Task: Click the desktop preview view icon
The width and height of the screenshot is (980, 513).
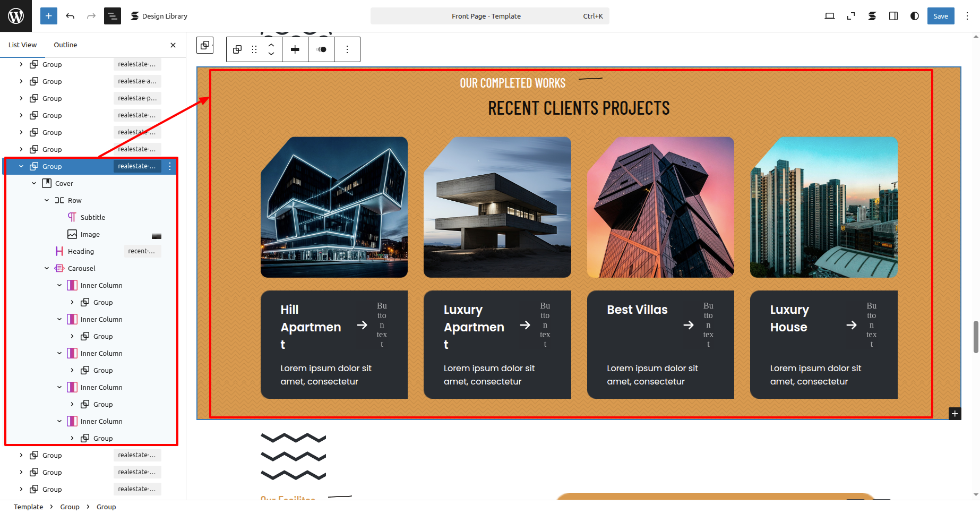Action: [829, 16]
